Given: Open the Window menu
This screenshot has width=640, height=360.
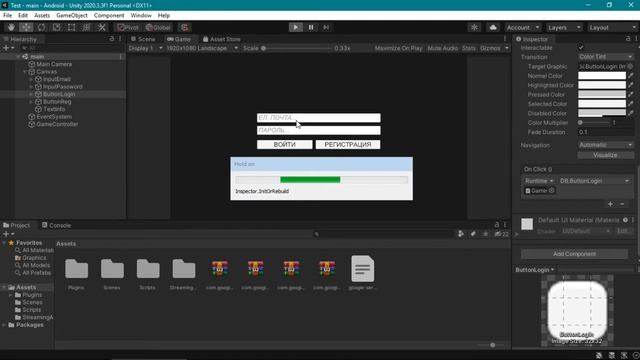Looking at the screenshot, I should [141, 16].
